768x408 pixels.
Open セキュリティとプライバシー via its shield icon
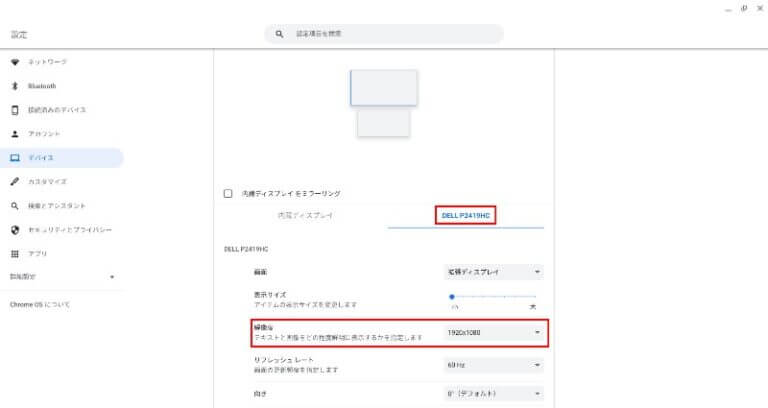[x=15, y=230]
